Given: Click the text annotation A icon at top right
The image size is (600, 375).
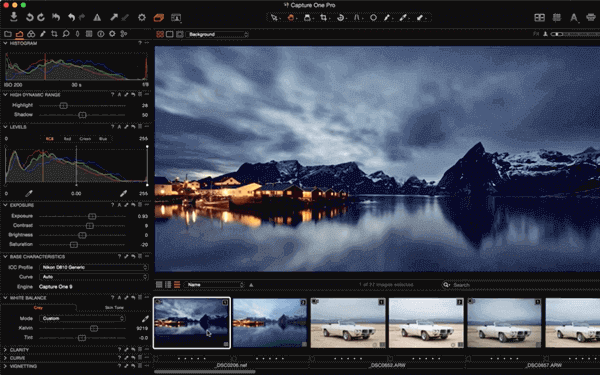Looking at the screenshot, I should pyautogui.click(x=574, y=18).
